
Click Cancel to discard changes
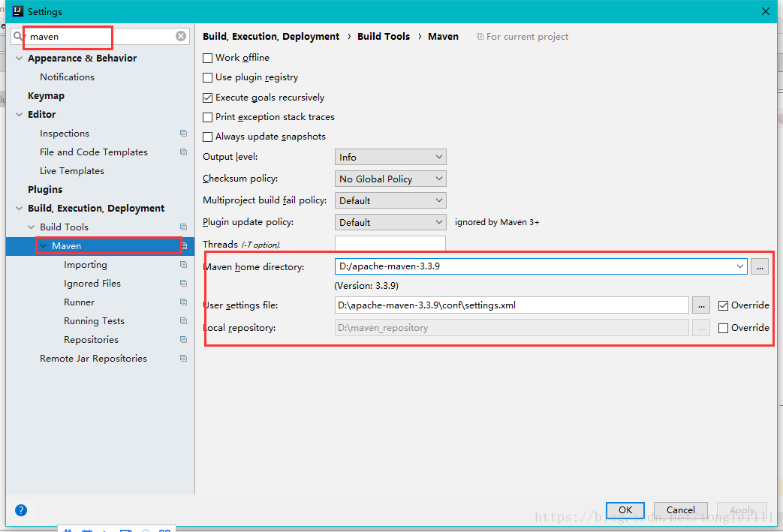(681, 510)
